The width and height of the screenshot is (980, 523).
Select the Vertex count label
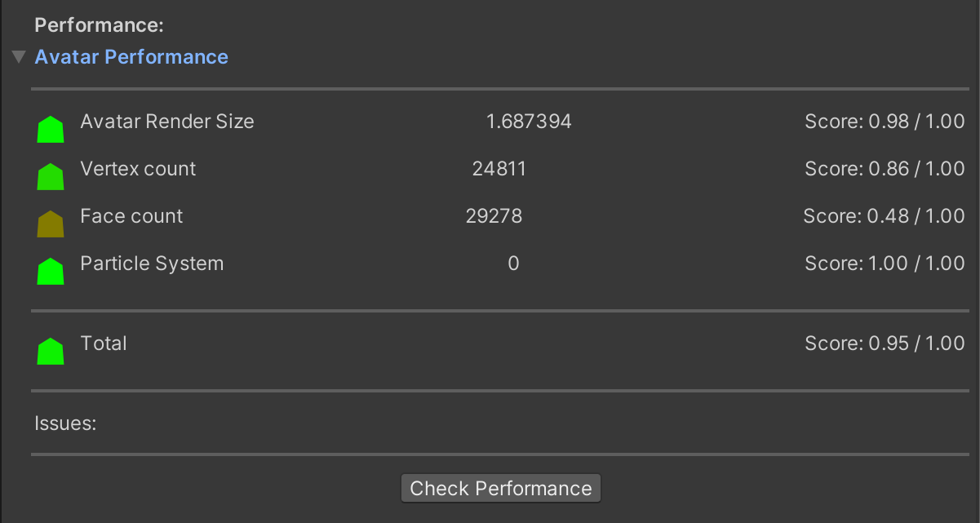click(138, 169)
